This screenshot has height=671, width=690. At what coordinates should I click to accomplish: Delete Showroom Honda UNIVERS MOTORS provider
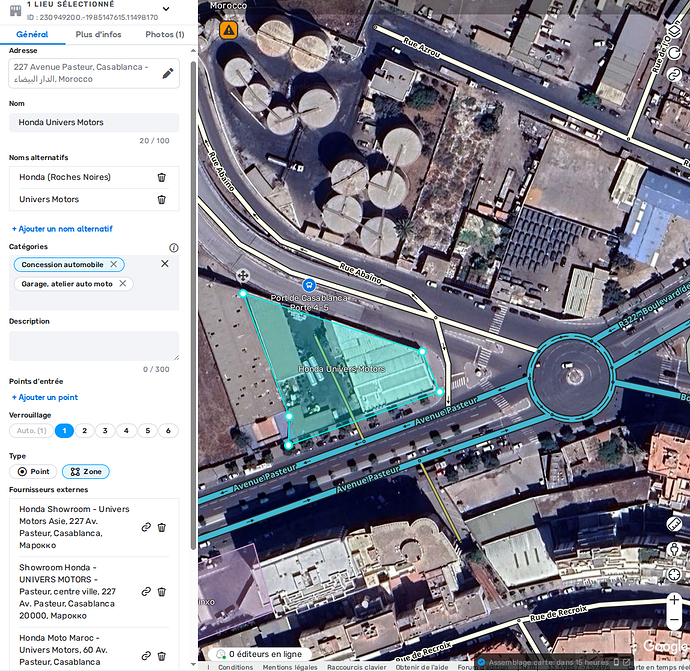(x=161, y=592)
